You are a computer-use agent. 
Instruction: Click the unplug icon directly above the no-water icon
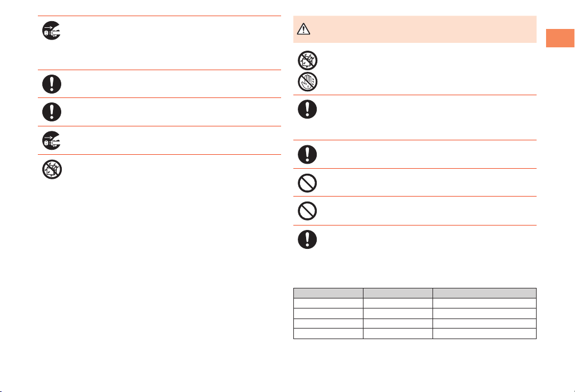[51, 140]
